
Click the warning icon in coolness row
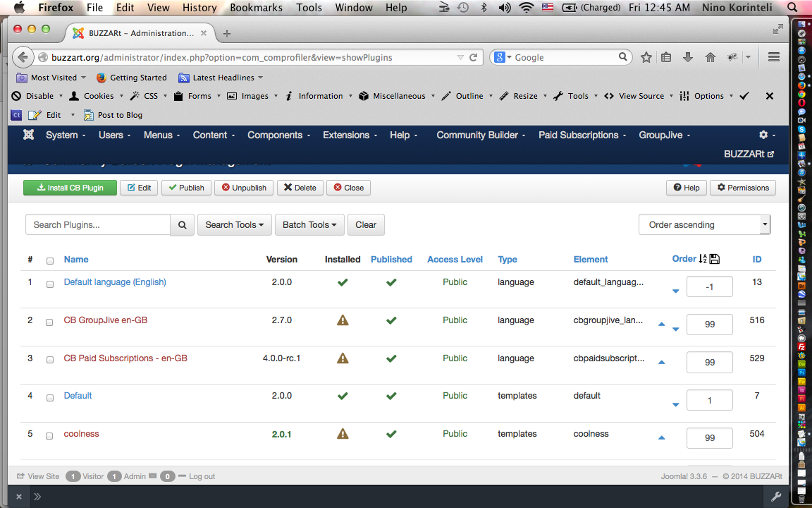pos(343,433)
